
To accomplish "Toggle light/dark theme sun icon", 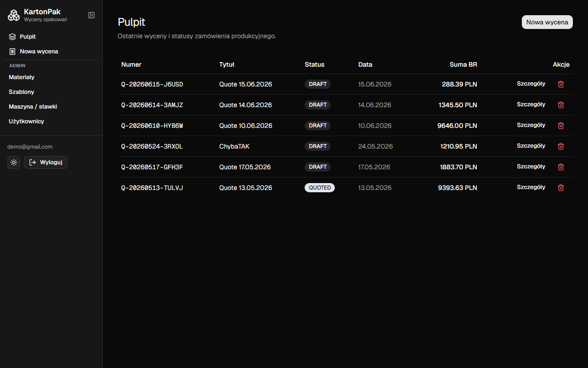I will tap(14, 162).
